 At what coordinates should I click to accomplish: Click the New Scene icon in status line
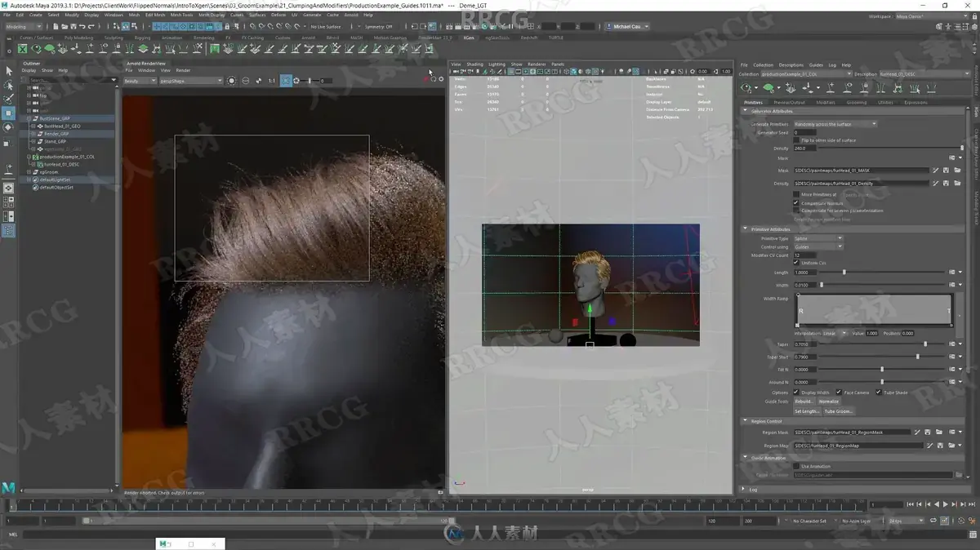click(56, 26)
